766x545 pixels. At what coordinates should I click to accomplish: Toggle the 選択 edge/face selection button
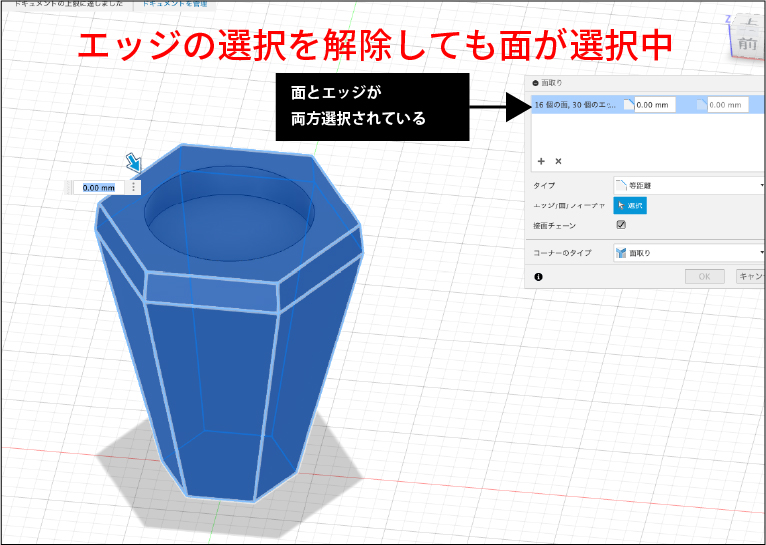[x=630, y=205]
